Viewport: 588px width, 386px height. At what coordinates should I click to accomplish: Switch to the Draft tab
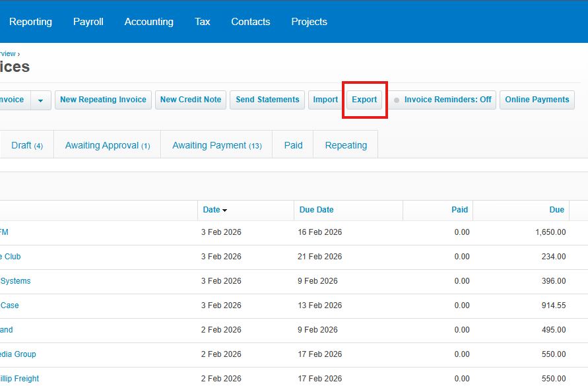[26, 145]
